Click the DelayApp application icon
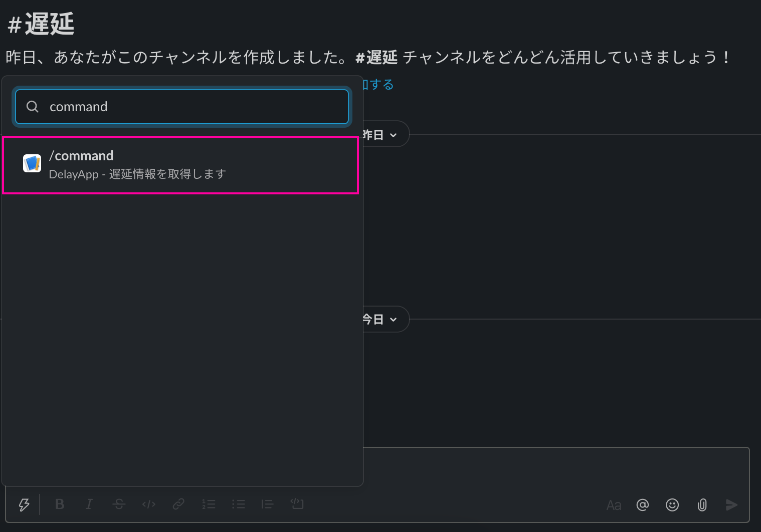 pyautogui.click(x=32, y=163)
